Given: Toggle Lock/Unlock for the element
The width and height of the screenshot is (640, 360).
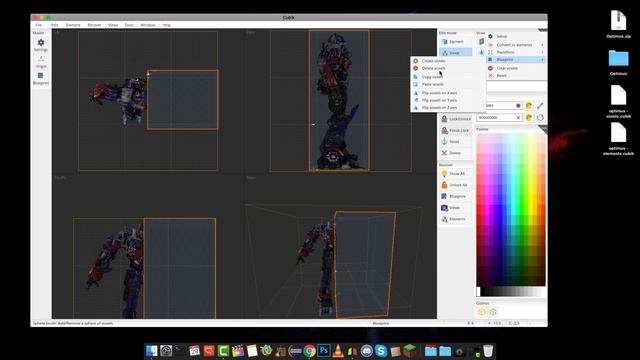Looking at the screenshot, I should click(456, 119).
